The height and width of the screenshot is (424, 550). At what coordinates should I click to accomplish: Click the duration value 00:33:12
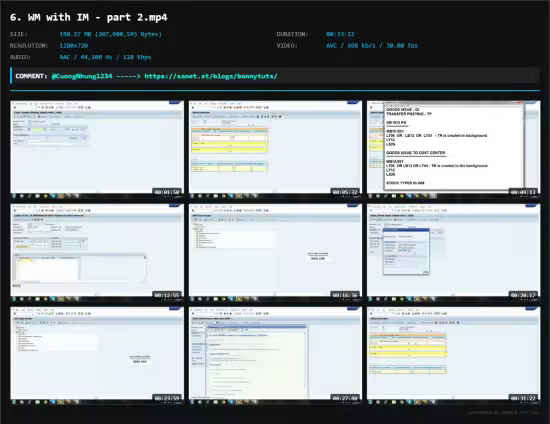(x=340, y=34)
